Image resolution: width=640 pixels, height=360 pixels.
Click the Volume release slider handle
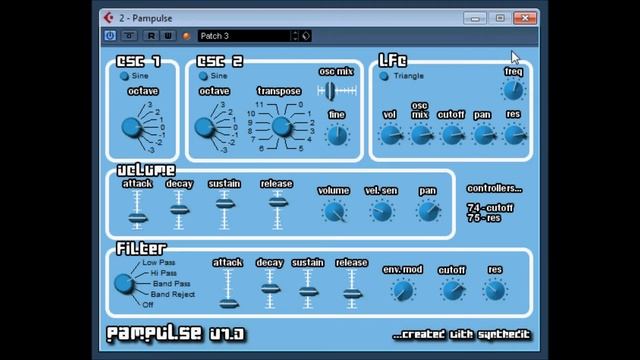pyautogui.click(x=278, y=202)
